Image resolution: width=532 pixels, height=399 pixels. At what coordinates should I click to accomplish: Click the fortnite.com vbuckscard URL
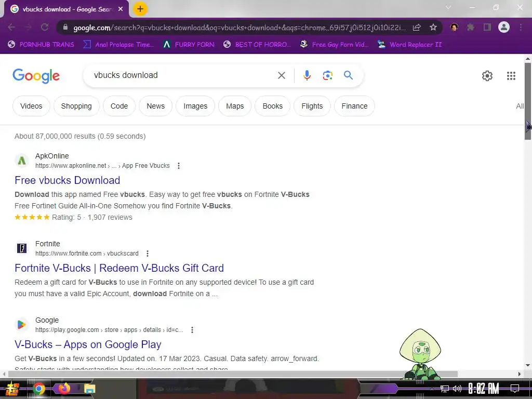(x=87, y=254)
